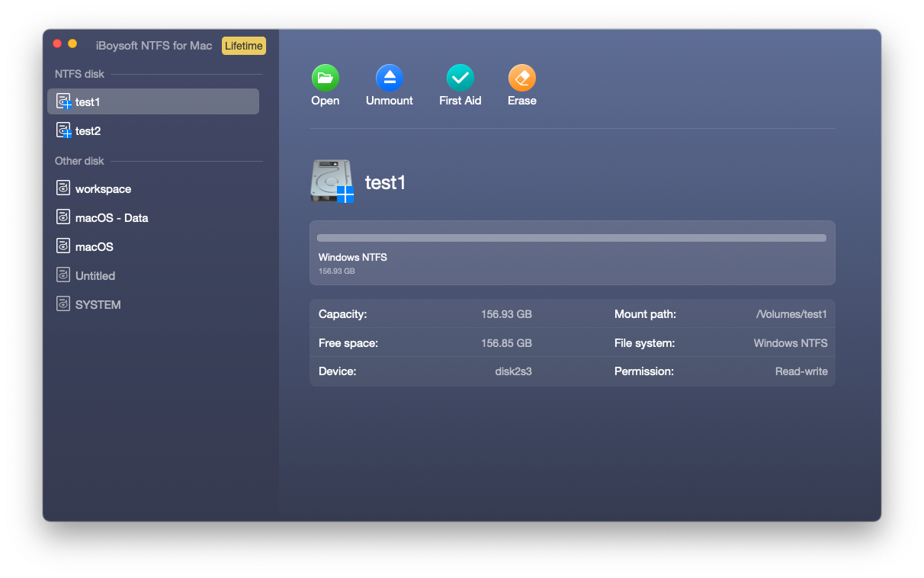Click the Mount path: label
Image resolution: width=924 pixels, height=578 pixels.
[x=645, y=314]
